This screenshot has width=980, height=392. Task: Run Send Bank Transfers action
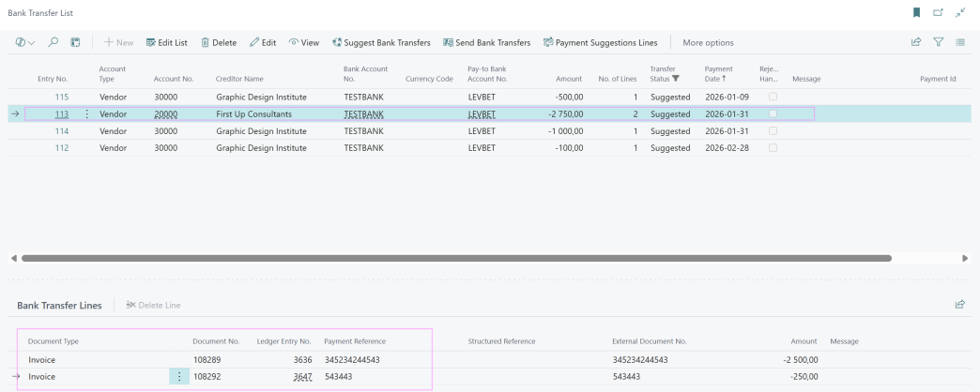click(487, 42)
